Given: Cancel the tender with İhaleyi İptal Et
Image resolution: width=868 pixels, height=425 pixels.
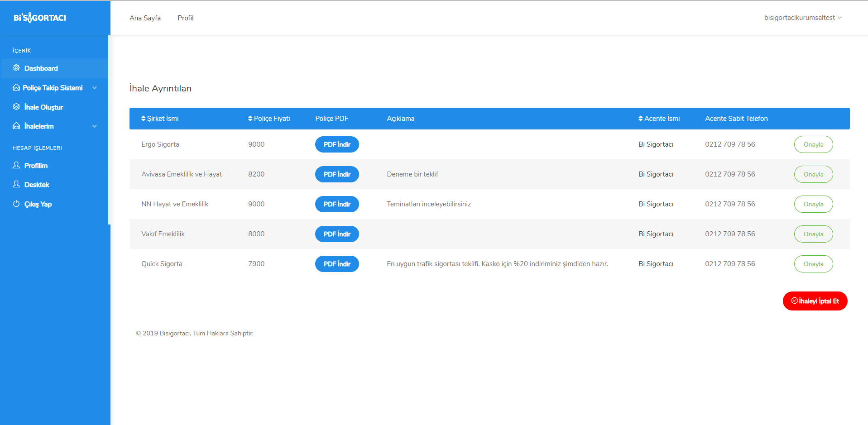Looking at the screenshot, I should (815, 301).
